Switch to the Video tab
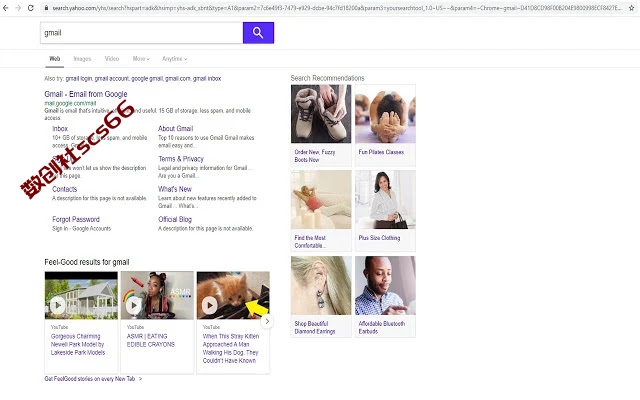640x400 pixels. pyautogui.click(x=112, y=59)
